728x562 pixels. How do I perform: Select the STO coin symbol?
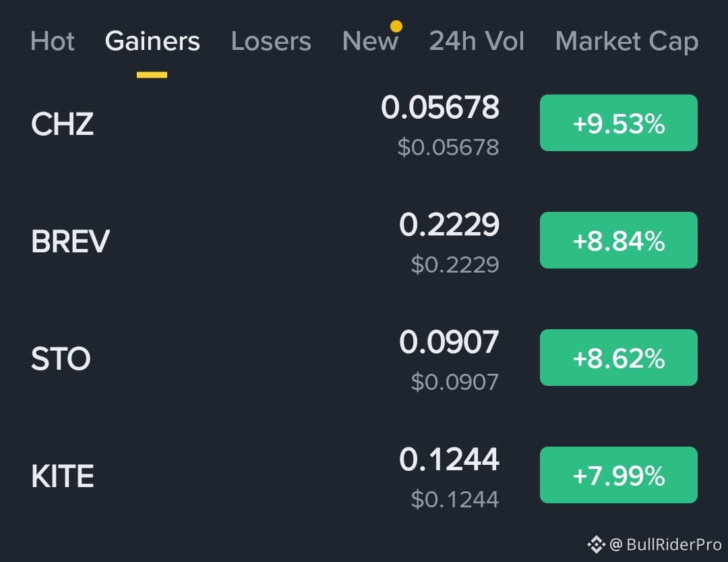(x=60, y=358)
